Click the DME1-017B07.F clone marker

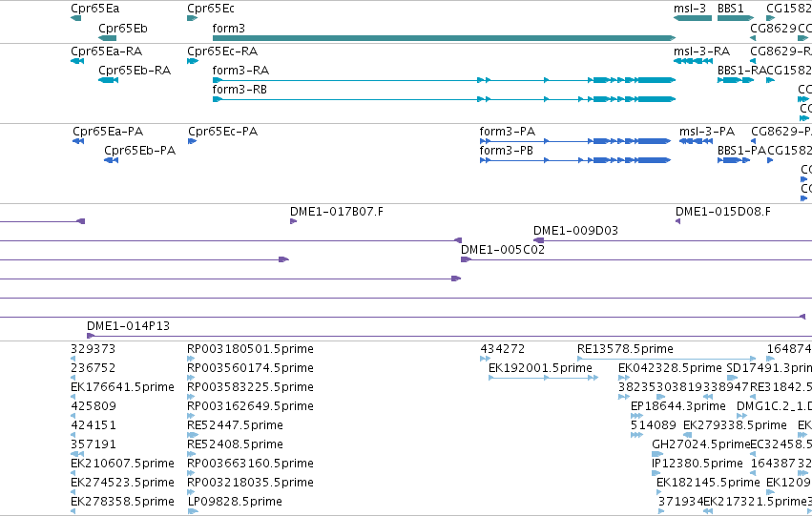point(293,221)
